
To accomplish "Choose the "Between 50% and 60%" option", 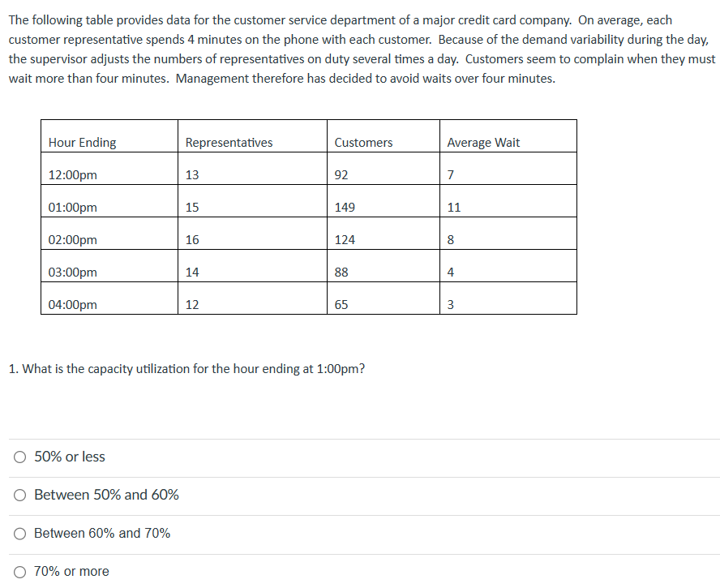I will [x=18, y=495].
